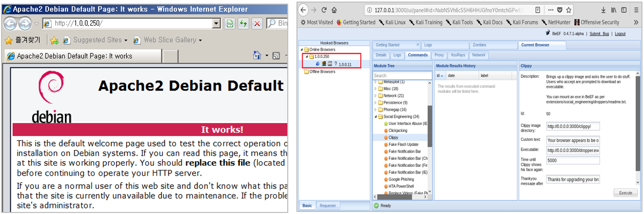The height and width of the screenshot is (214, 644).
Task: Select Fake Flash Update module
Action: (x=404, y=144)
